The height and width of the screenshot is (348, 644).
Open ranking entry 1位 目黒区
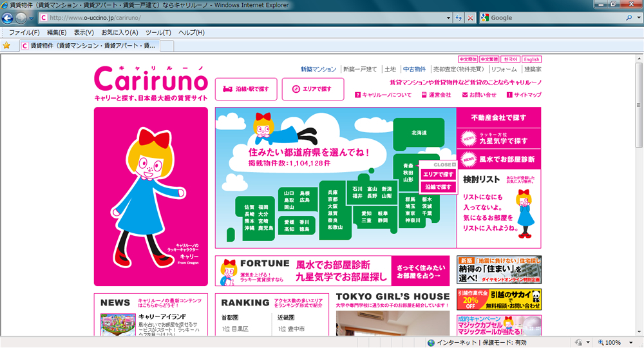[x=235, y=329]
